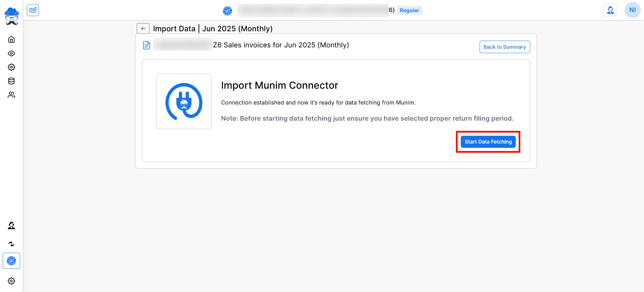Viewport: 644px width, 292px height.
Task: Click the Munim cloud logo in sidebar
Action: [11, 16]
